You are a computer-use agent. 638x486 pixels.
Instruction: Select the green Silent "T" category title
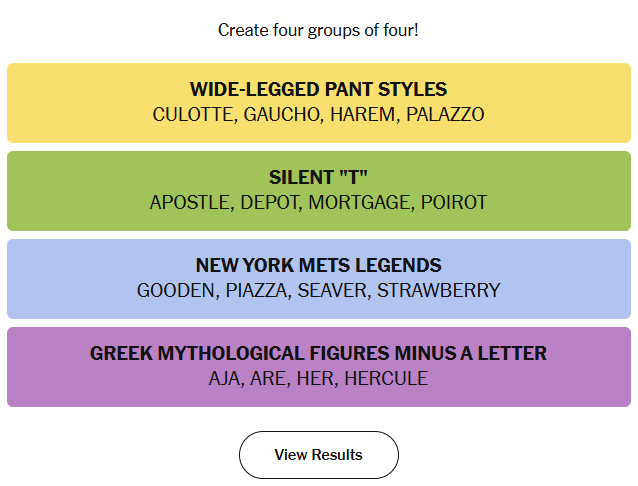tap(318, 177)
